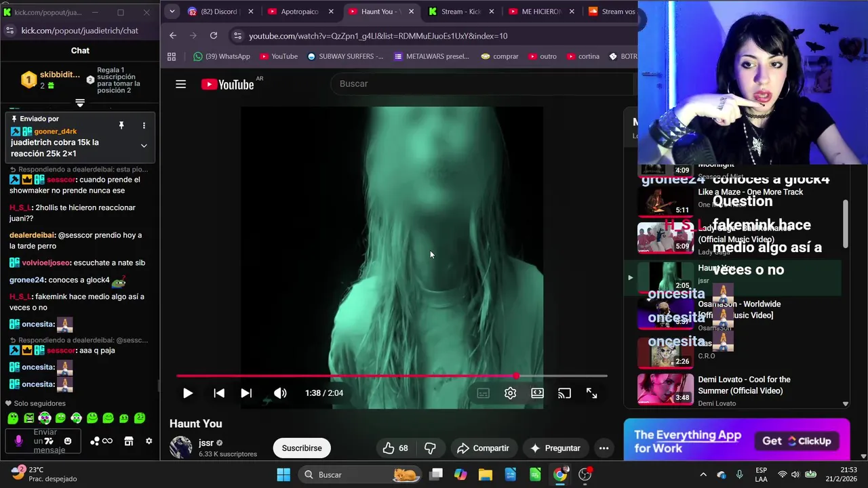Viewport: 868px width, 488px height.
Task: Open the jssr channel avatar
Action: [180, 447]
